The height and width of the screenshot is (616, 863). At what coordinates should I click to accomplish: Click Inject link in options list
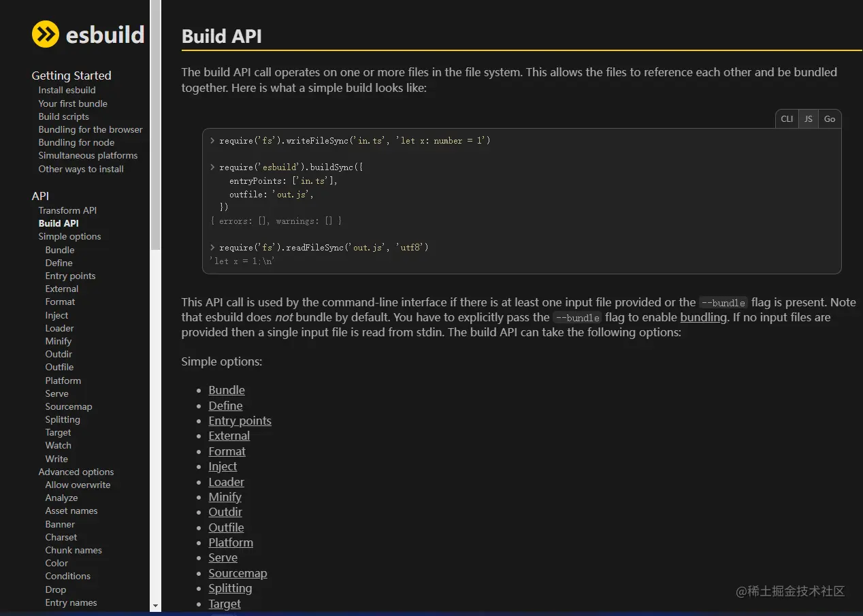[x=223, y=466]
